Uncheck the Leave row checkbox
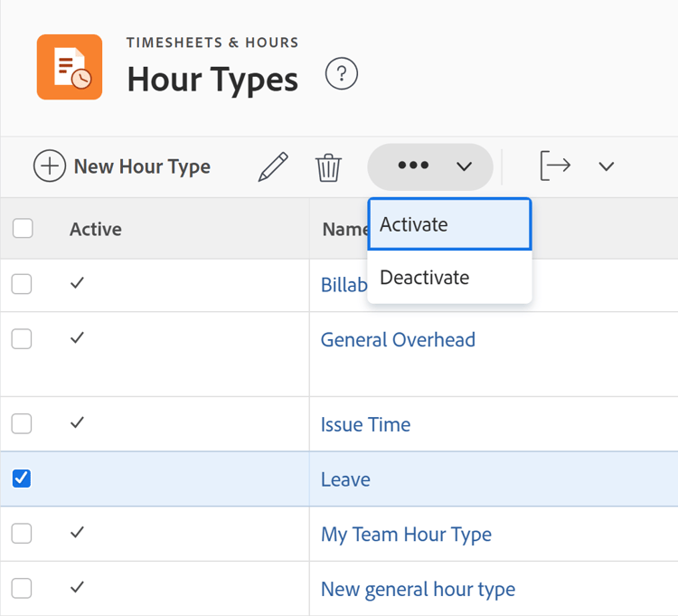This screenshot has width=678, height=616. coord(22,479)
